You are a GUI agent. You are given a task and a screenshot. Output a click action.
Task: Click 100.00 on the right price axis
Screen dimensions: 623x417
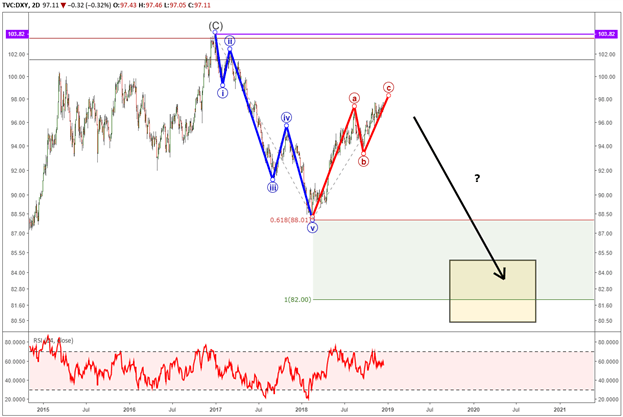[x=606, y=77]
